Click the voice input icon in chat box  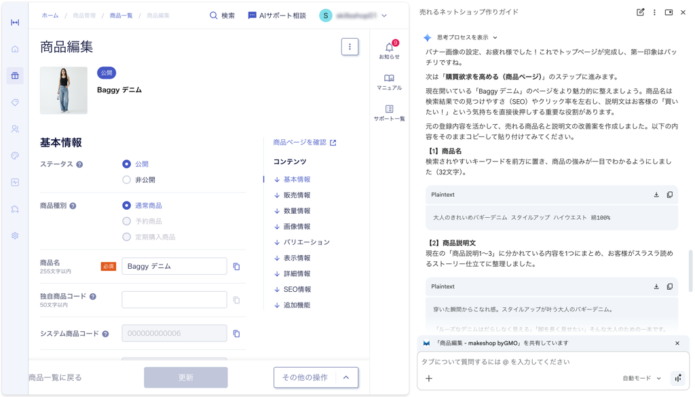tap(678, 378)
